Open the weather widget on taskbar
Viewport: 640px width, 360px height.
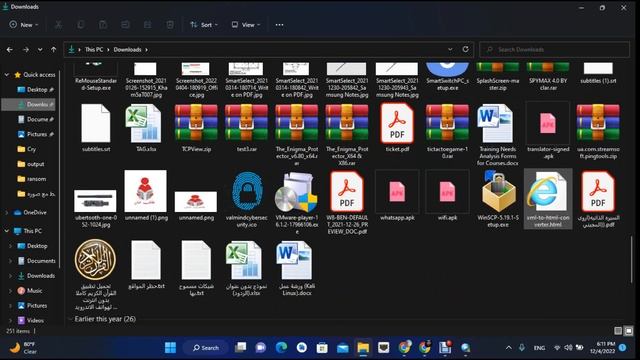click(x=24, y=348)
